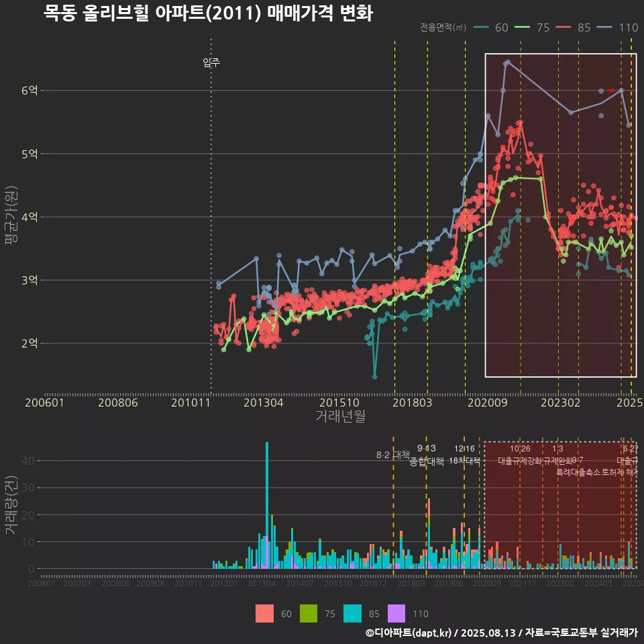The width and height of the screenshot is (644, 644).
Task: Click the 전용면적(㎡) legend title
Action: point(443,27)
